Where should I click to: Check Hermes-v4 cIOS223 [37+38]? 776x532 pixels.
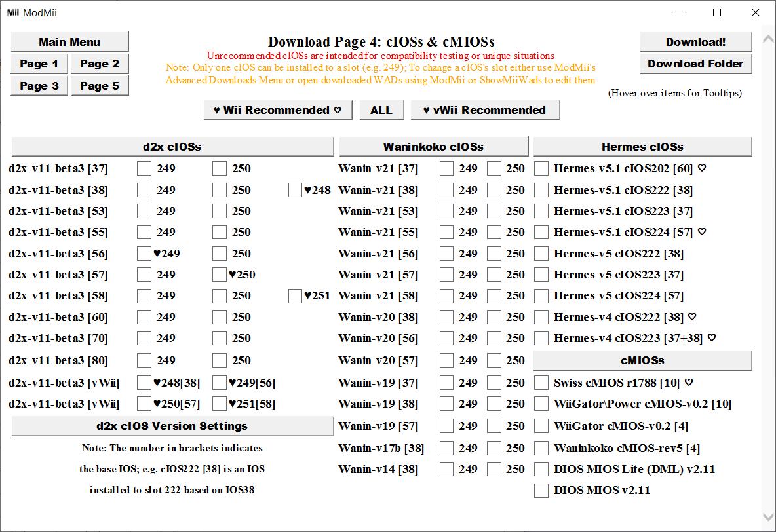tap(541, 338)
